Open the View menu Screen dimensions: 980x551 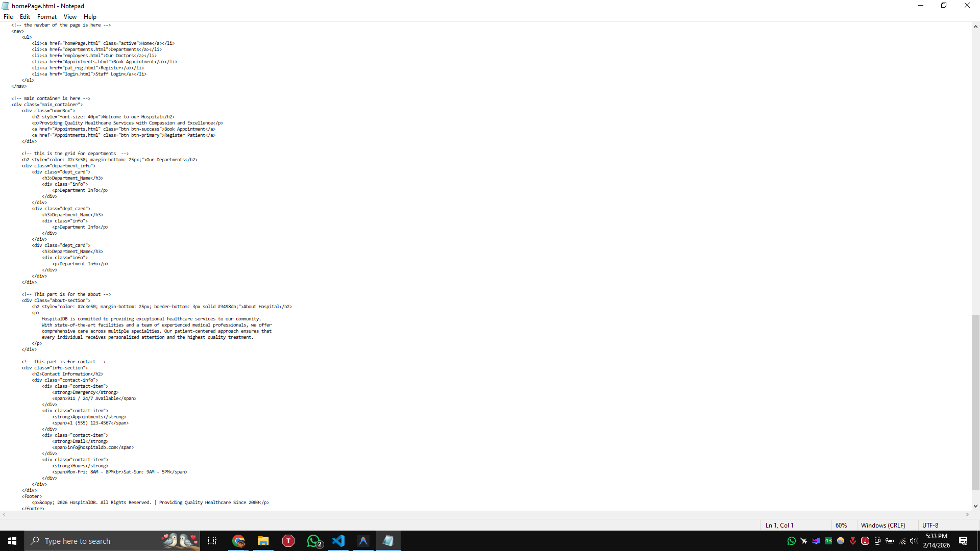point(70,16)
